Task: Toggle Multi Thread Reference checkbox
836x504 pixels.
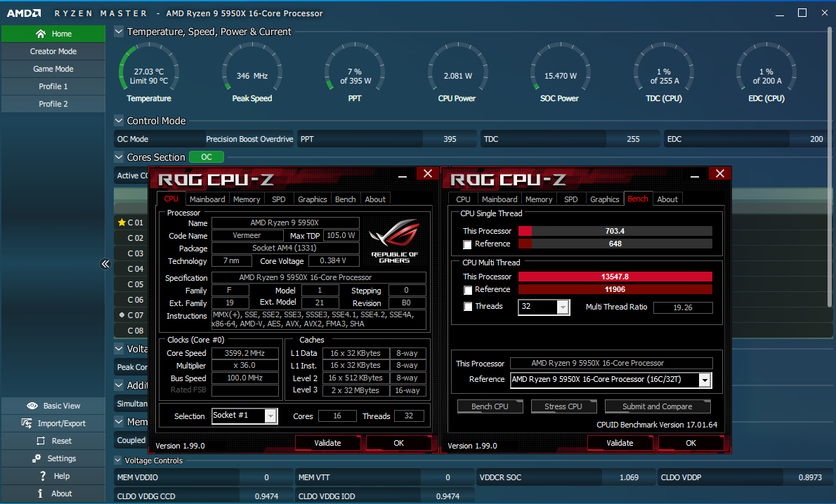Action: click(x=468, y=291)
